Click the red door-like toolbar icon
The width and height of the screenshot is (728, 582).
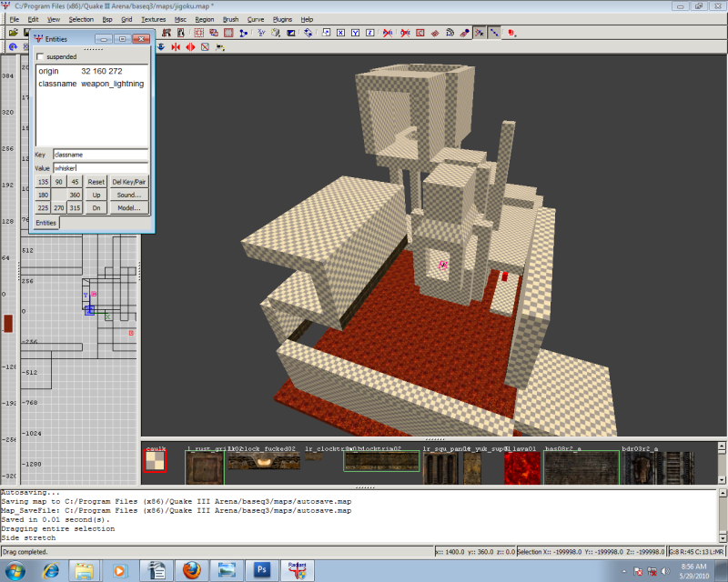[x=181, y=33]
